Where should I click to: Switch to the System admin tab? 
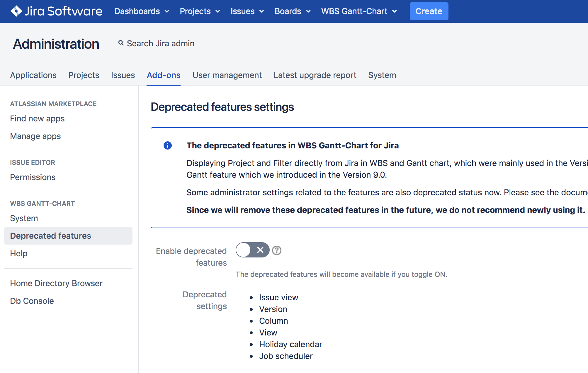(x=382, y=75)
